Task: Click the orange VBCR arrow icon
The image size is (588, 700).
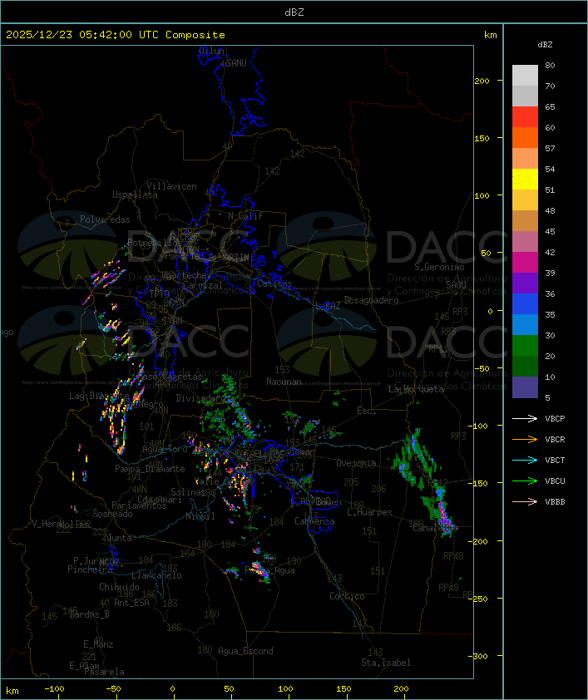Action: 525,440
